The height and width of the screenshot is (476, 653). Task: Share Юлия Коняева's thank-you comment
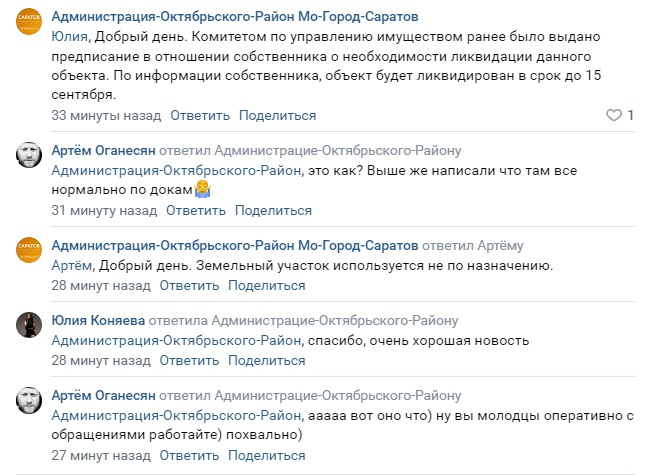coord(266,361)
